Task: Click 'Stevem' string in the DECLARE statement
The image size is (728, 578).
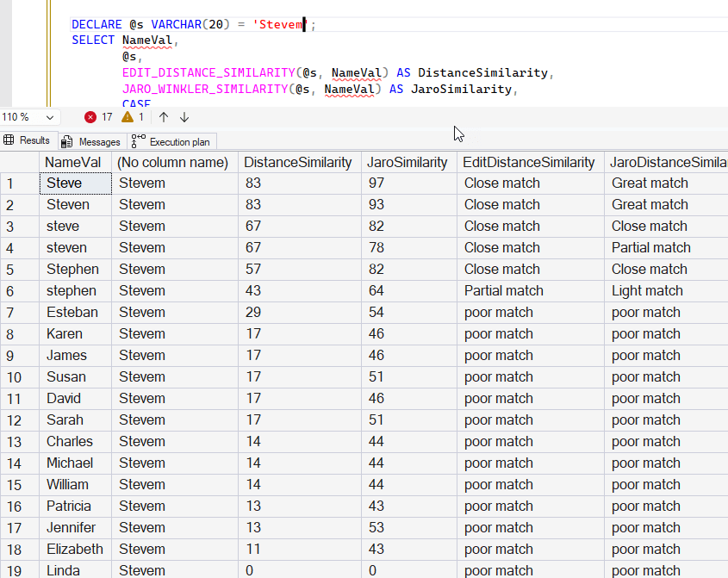Action: (280, 25)
